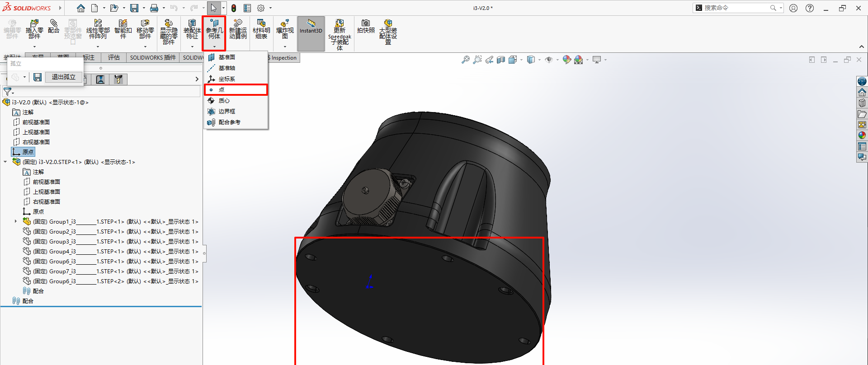868x365 pixels.
Task: Click 显示隐藏的零部件 tool
Action: coord(169,32)
